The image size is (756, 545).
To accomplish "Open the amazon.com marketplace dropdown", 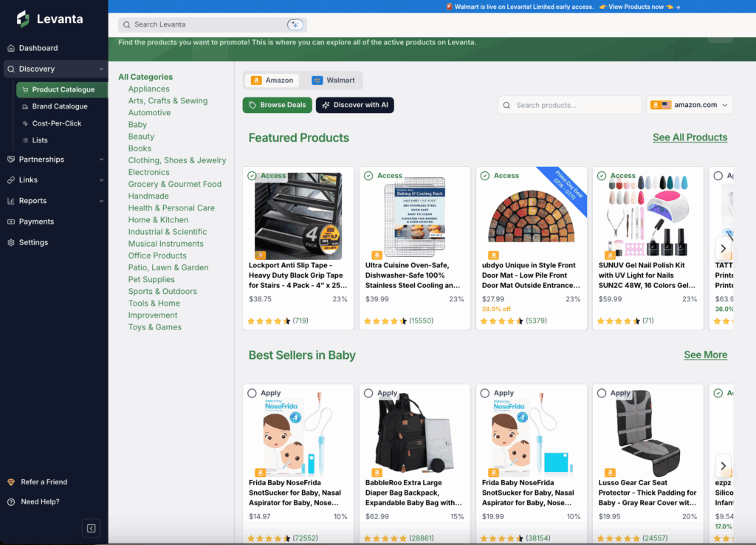I will [x=689, y=105].
